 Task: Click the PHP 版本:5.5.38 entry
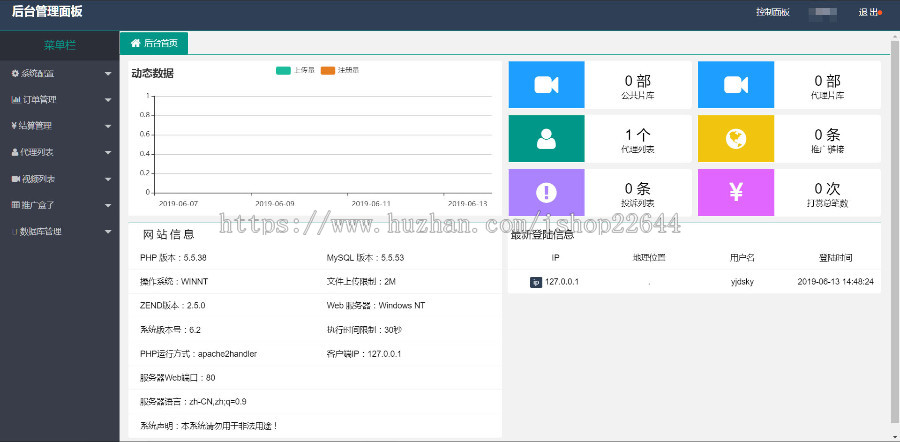click(x=173, y=258)
